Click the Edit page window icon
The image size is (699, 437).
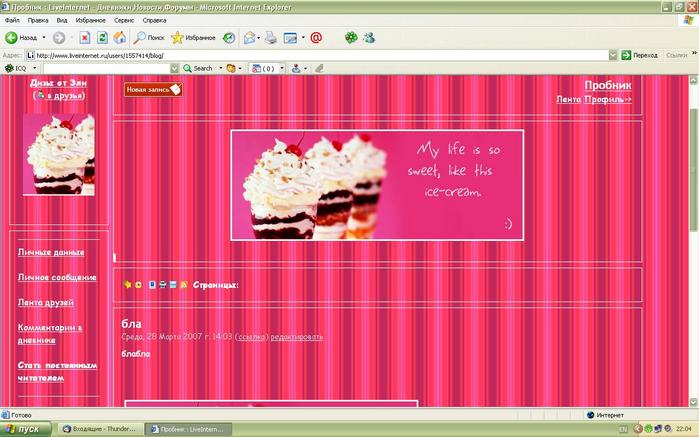pos(290,38)
